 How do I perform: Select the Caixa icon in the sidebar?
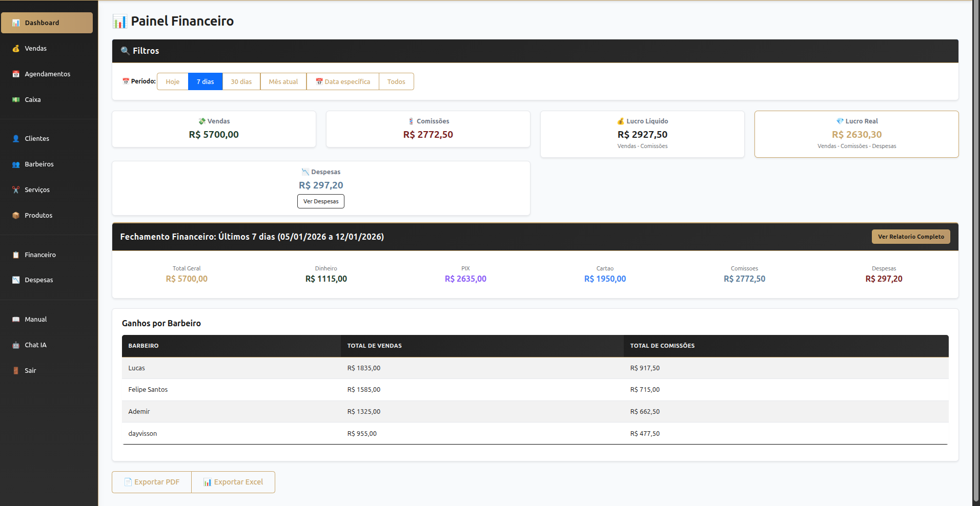tap(16, 99)
